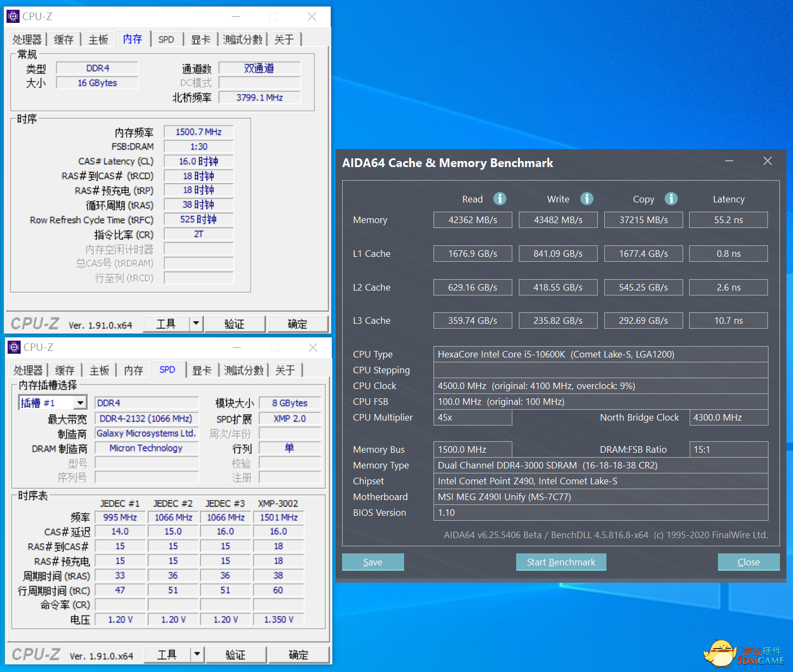Click the CPU-Z app icon in bottom window
The width and height of the screenshot is (793, 672).
14,347
